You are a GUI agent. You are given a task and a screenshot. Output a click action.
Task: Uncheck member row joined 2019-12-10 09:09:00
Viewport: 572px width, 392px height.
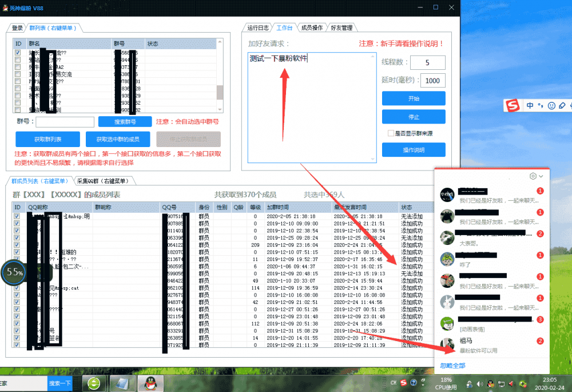(17, 223)
